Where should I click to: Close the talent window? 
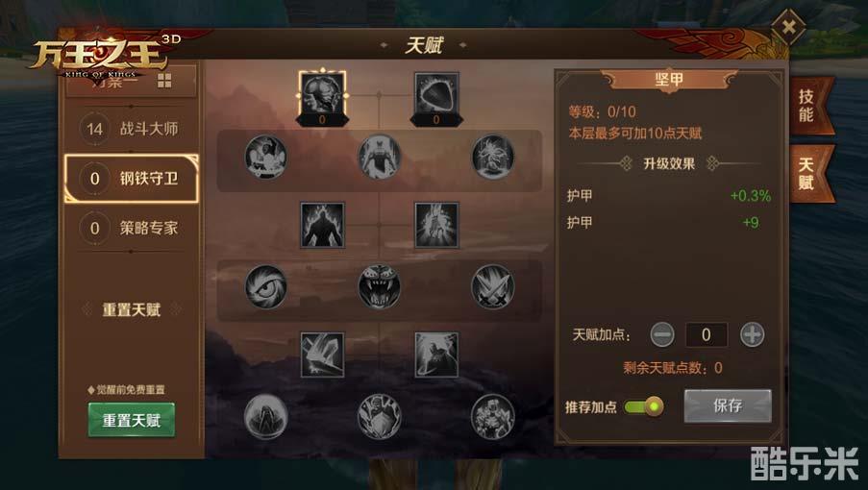tap(789, 27)
